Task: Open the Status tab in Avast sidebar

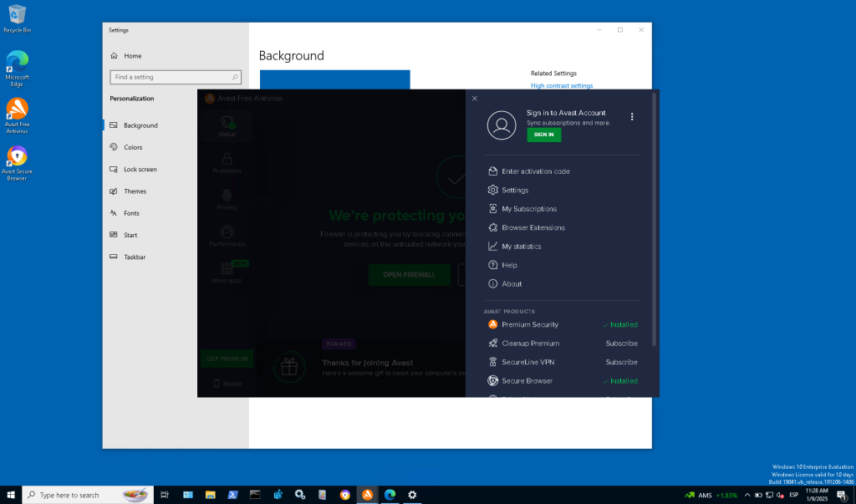Action: (227, 126)
